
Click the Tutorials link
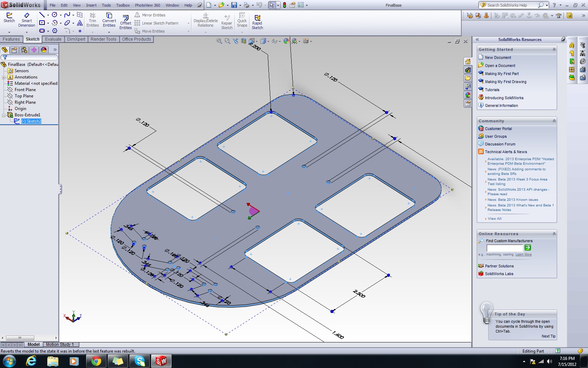tap(492, 90)
